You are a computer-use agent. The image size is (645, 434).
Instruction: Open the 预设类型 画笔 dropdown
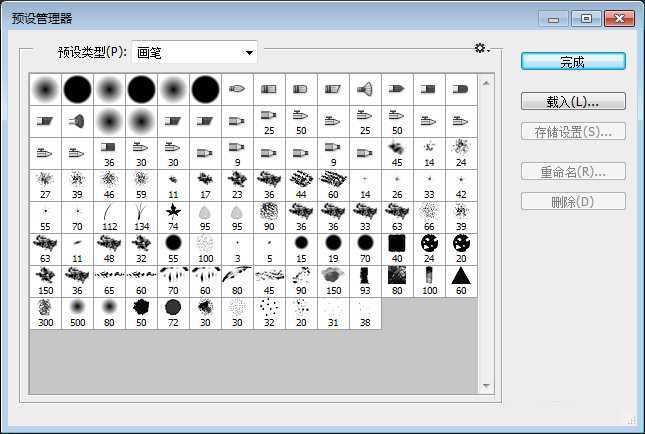click(193, 52)
